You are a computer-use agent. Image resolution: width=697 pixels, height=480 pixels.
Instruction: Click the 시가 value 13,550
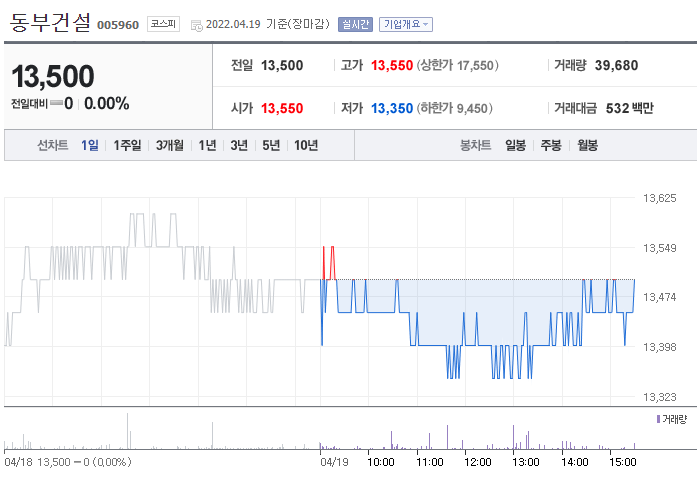click(x=282, y=108)
